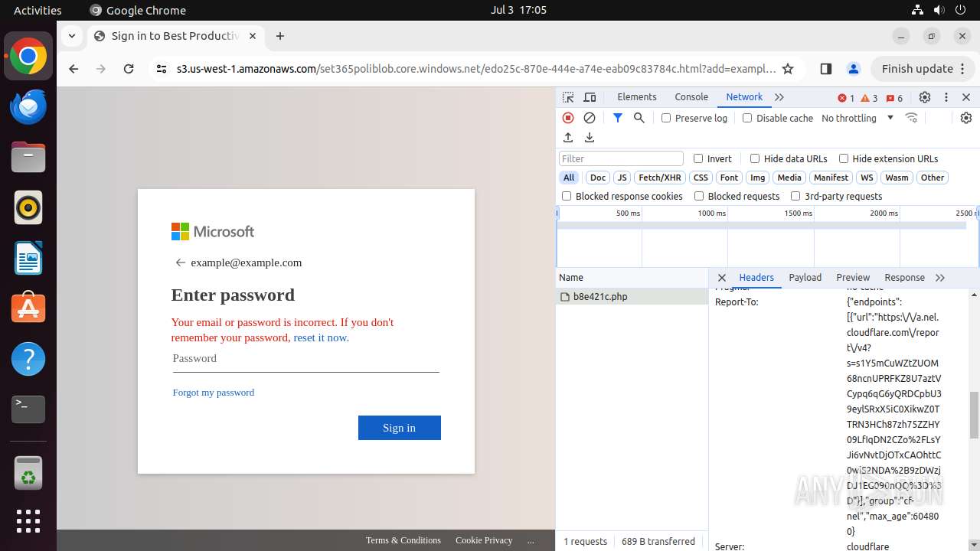Filter requests by Img type
The width and height of the screenshot is (980, 551).
757,178
